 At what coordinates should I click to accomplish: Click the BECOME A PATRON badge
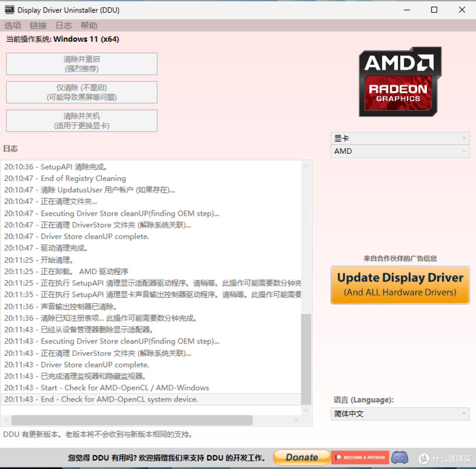(x=360, y=457)
